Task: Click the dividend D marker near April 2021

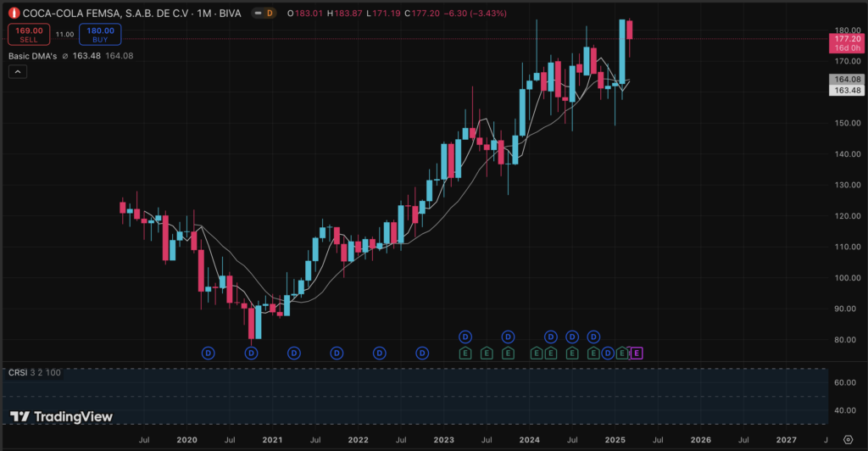Action: coord(294,353)
